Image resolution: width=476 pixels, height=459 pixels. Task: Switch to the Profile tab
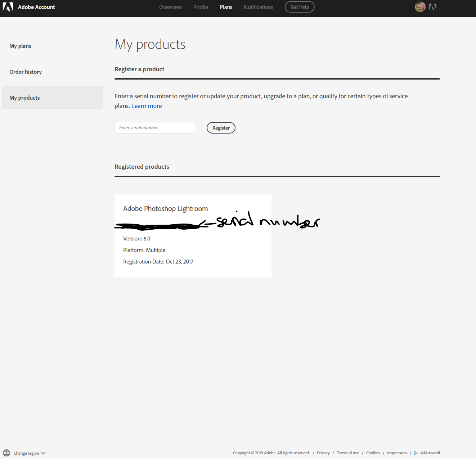point(201,7)
